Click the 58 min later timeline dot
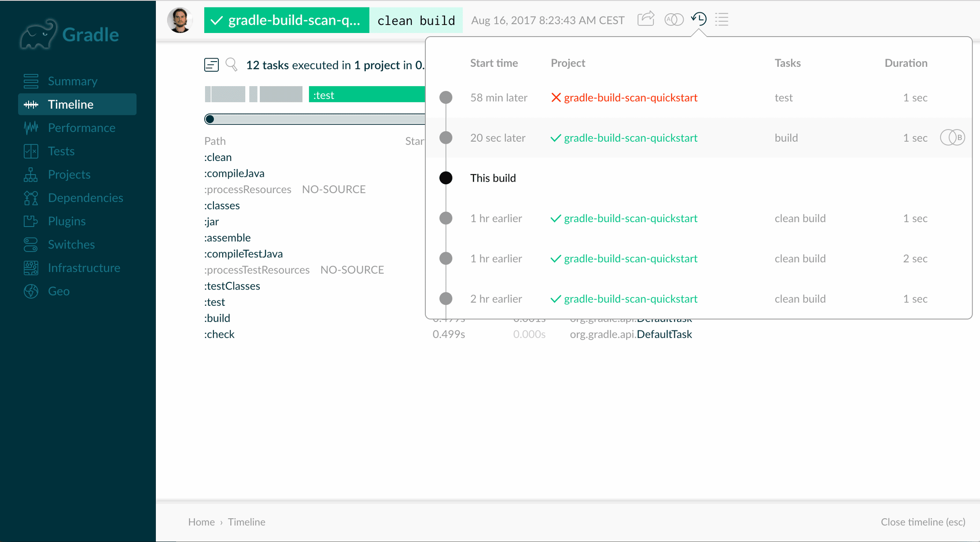 (446, 97)
